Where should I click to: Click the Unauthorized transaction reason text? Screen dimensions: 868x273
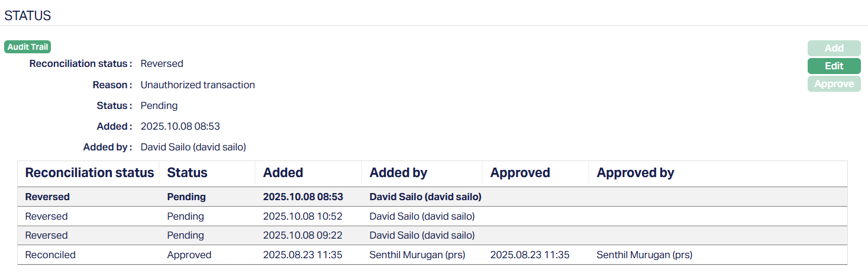point(198,85)
